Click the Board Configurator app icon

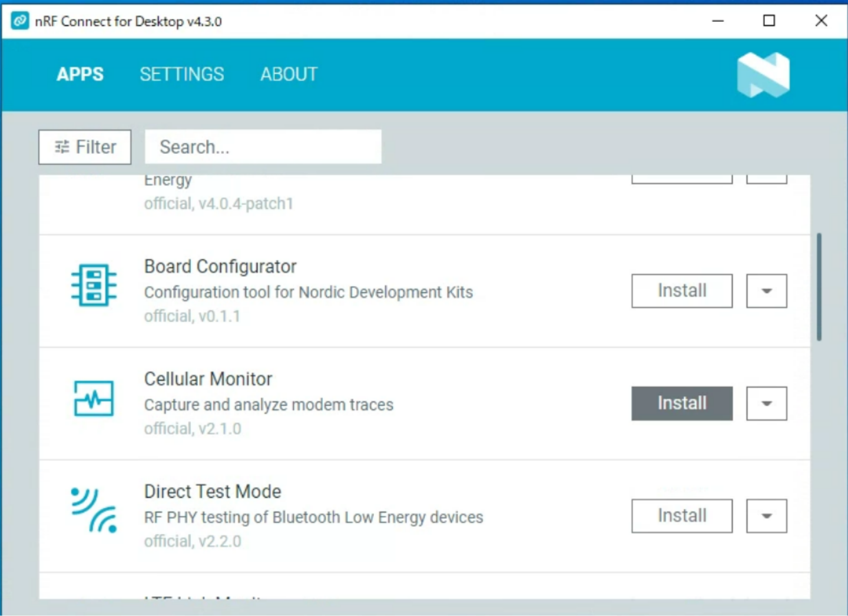tap(94, 286)
